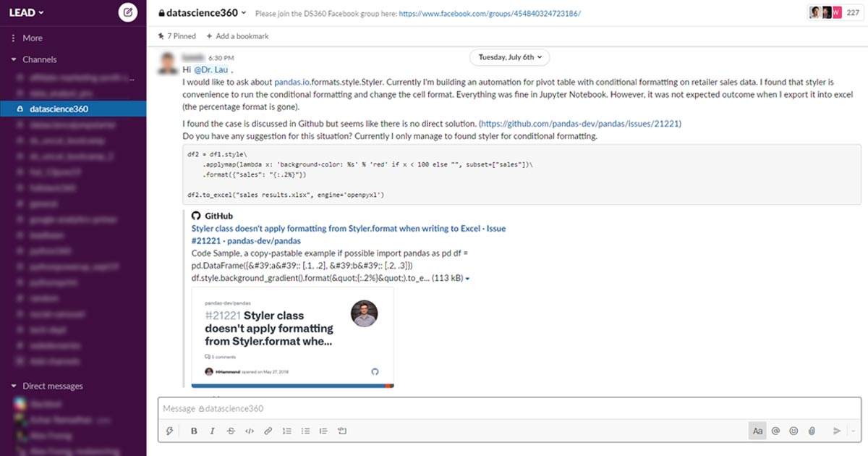
Task: Toggle inline code formatting
Action: click(x=250, y=431)
